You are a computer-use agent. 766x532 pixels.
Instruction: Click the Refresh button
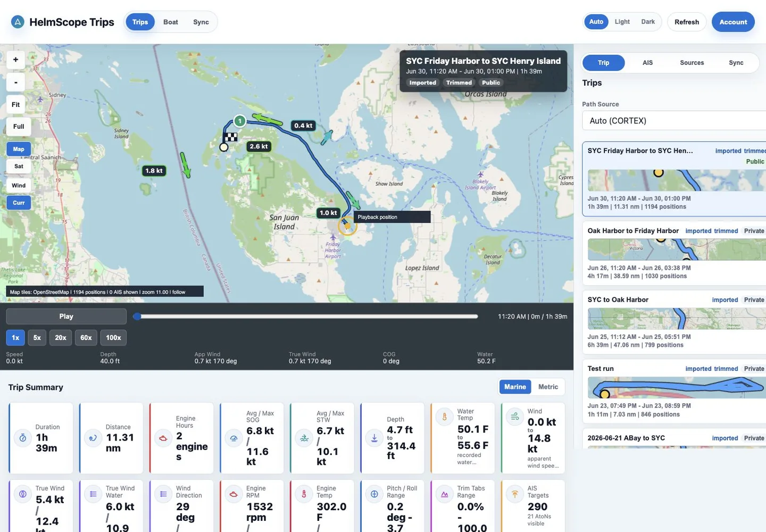pyautogui.click(x=687, y=22)
